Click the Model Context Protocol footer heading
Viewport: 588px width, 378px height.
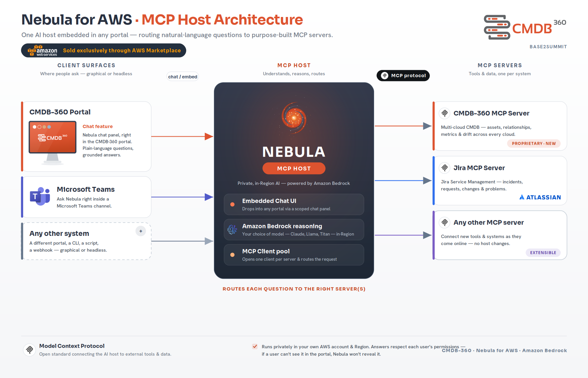[72, 346]
